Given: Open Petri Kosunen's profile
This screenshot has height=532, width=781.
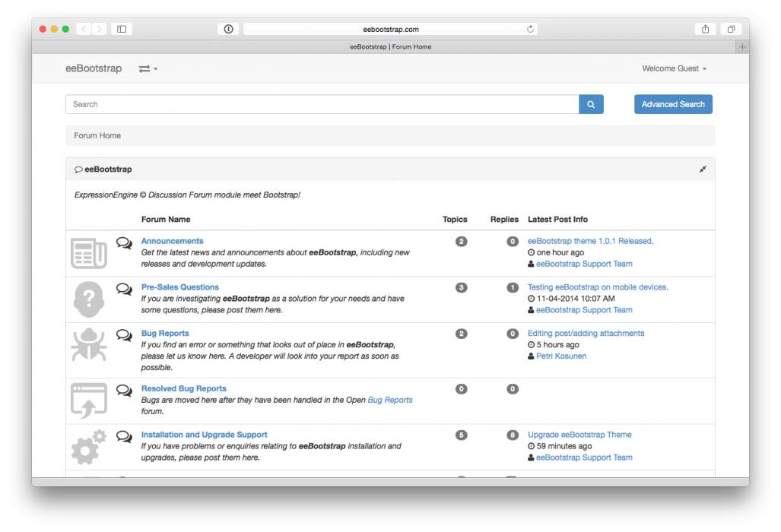Looking at the screenshot, I should [561, 356].
